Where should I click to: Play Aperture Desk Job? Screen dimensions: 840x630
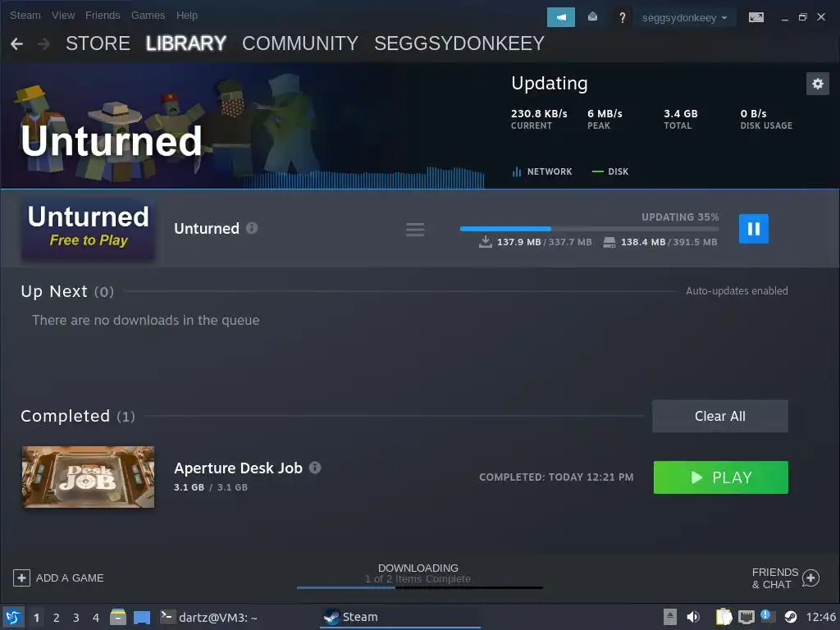(x=720, y=477)
